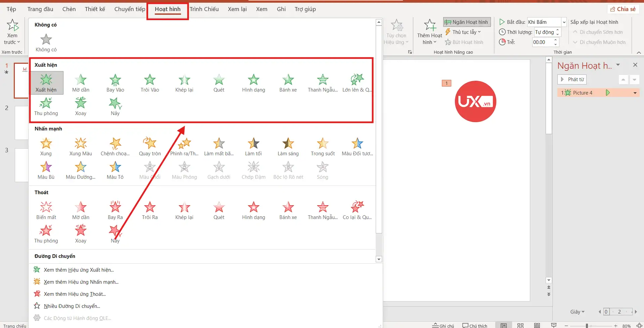Click the Trễ delay input field
The width and height of the screenshot is (644, 328).
coord(542,42)
